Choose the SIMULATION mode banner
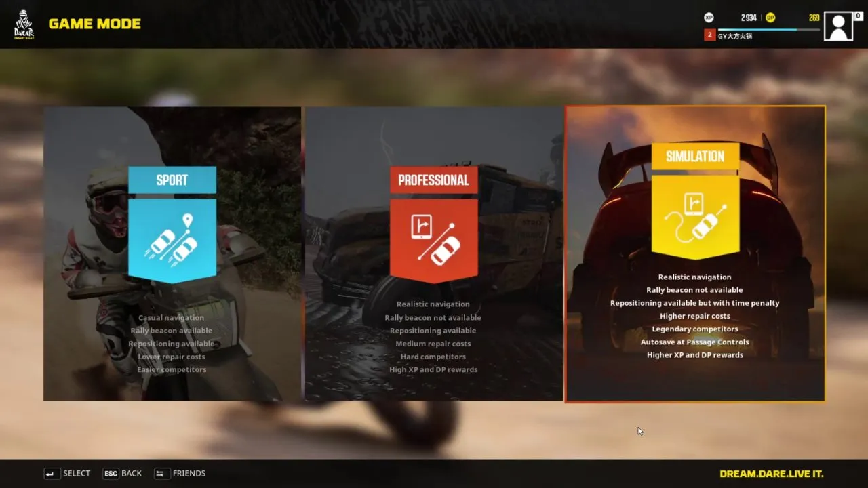 695,156
